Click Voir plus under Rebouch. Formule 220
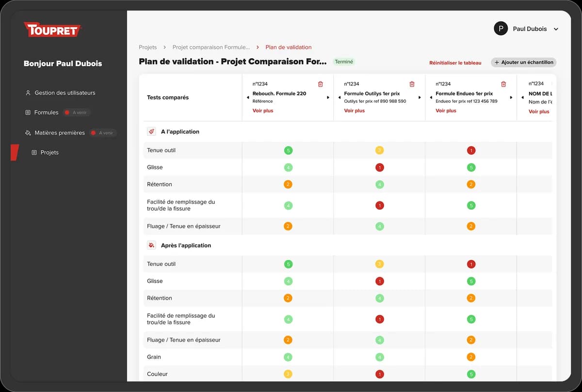 (x=263, y=111)
